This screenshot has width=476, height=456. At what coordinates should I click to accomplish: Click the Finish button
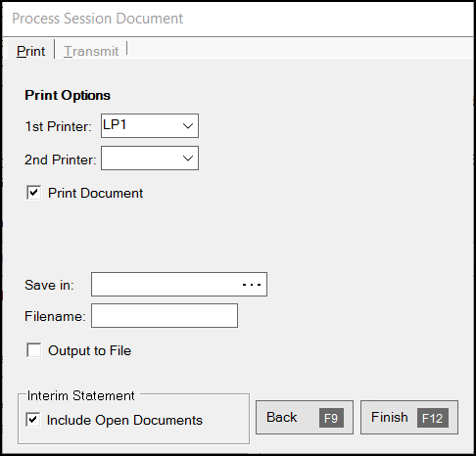409,418
